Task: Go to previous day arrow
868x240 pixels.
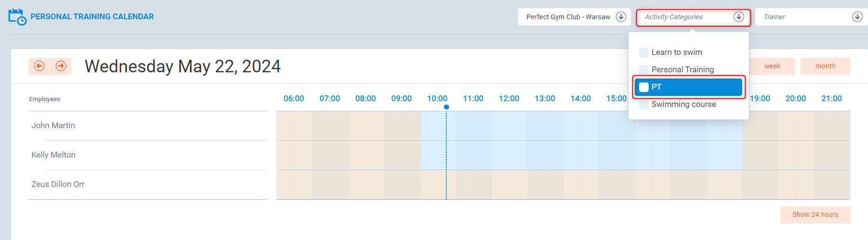Action: (x=40, y=66)
